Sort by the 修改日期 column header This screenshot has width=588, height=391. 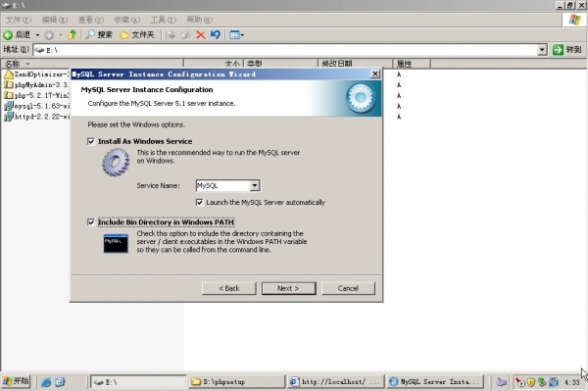pyautogui.click(x=355, y=64)
